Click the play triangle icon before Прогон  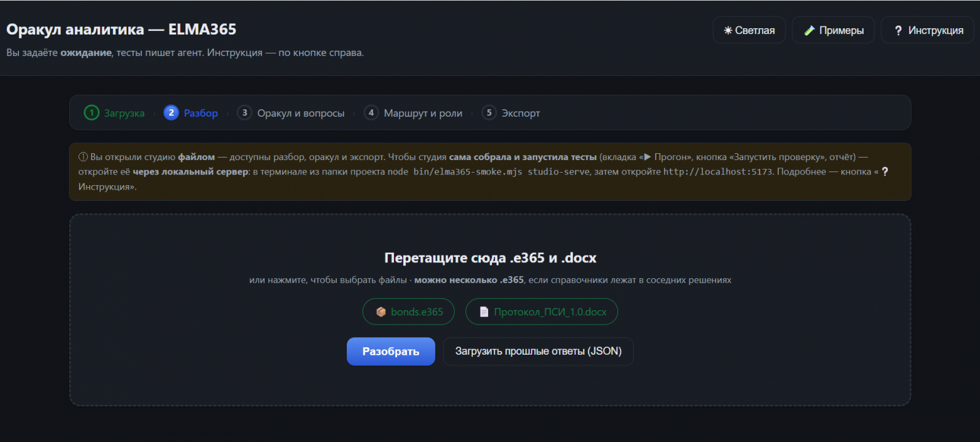(647, 156)
